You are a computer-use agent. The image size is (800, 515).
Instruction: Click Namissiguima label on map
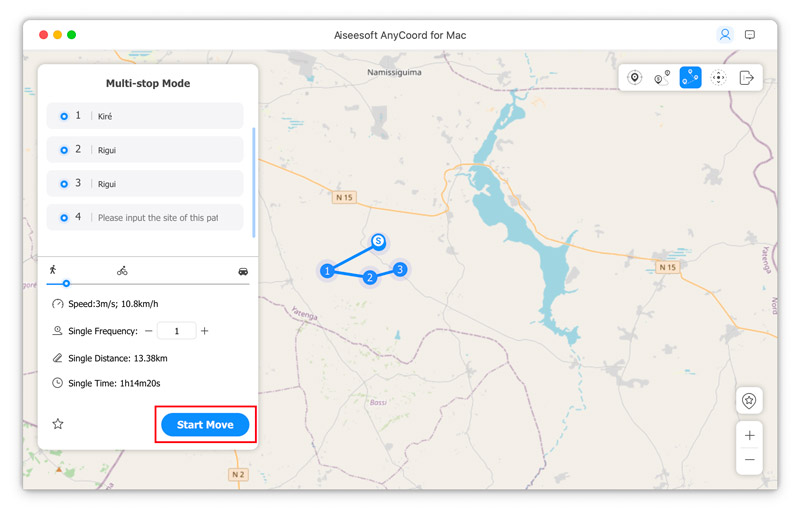[x=394, y=72]
